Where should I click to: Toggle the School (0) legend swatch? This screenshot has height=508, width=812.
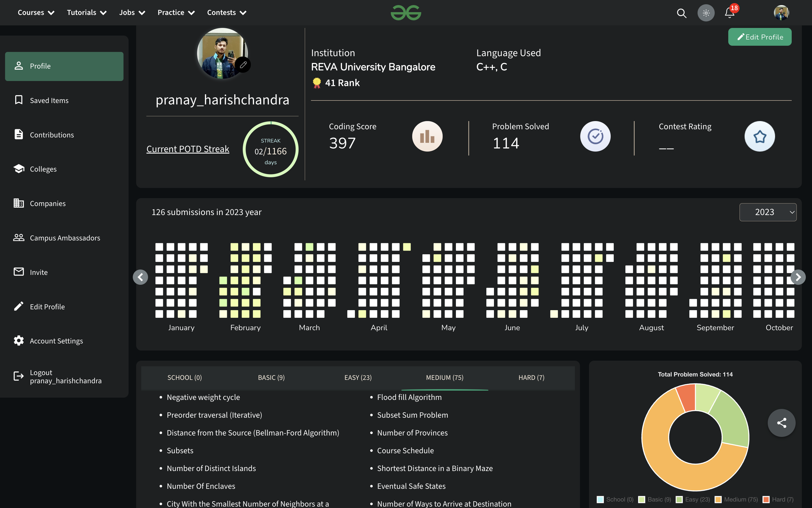pos(600,499)
